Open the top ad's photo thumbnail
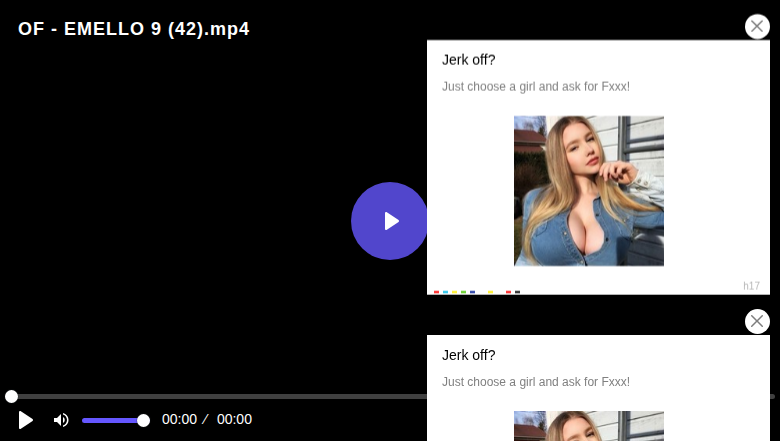780x441 pixels. [x=589, y=190]
